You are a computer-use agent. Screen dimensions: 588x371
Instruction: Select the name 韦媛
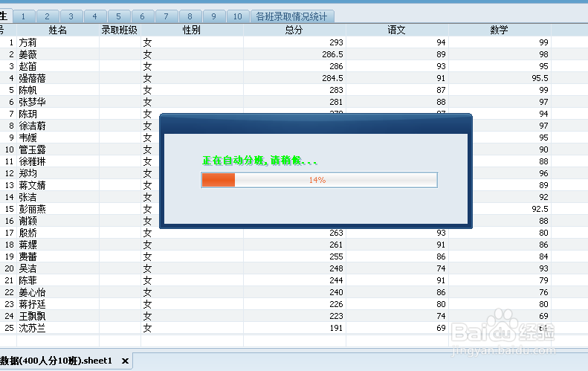28,138
